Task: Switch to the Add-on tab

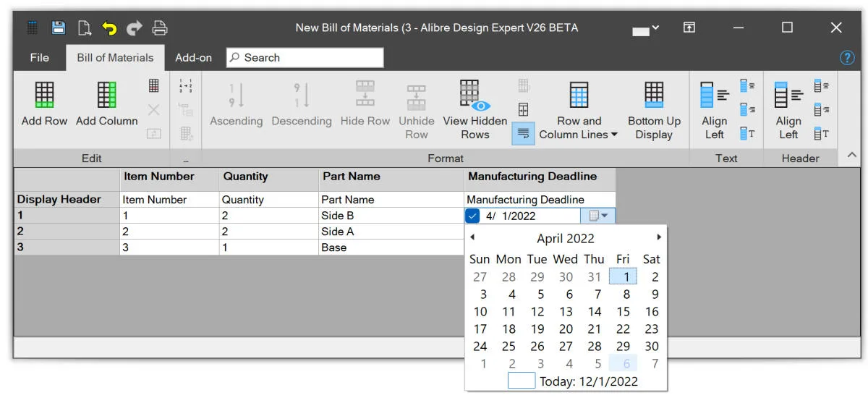Action: 194,58
